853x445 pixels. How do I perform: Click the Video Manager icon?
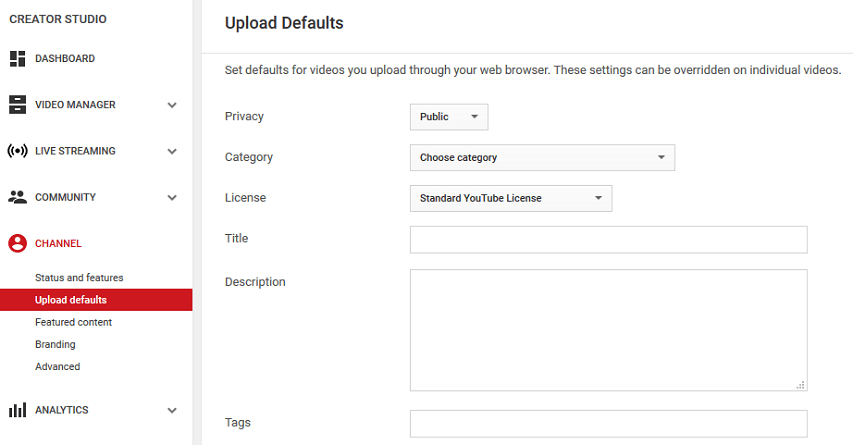(x=17, y=105)
